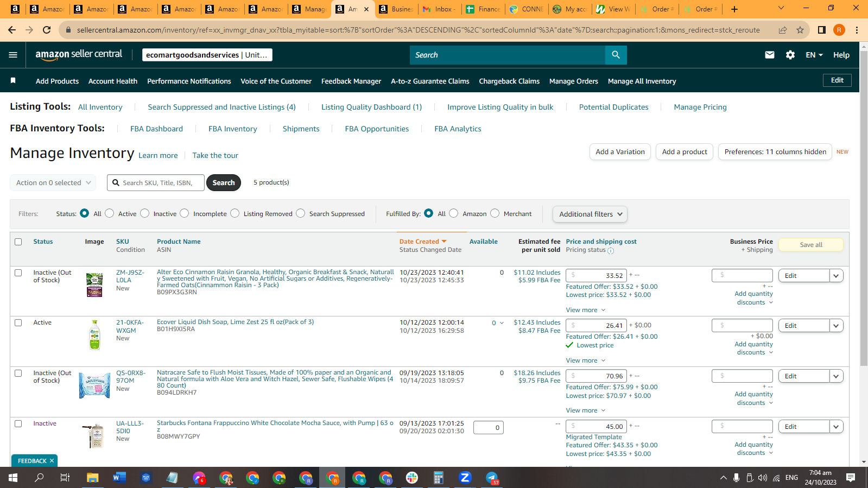Sort by Date Created column
The image size is (868, 488).
tap(423, 242)
